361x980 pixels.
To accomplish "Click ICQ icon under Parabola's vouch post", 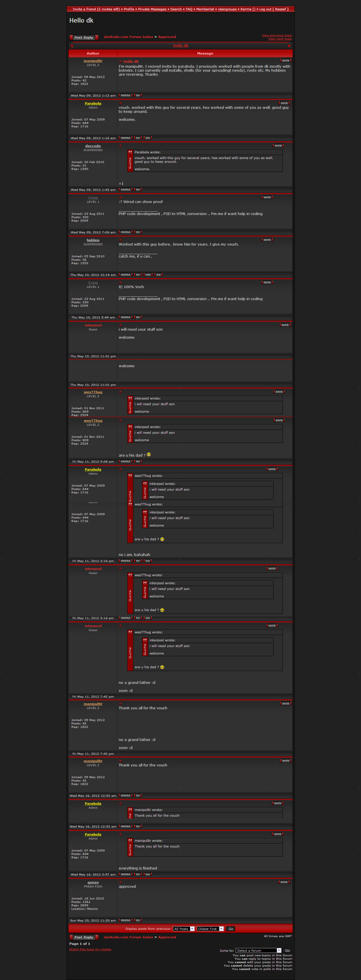I will 148,138.
